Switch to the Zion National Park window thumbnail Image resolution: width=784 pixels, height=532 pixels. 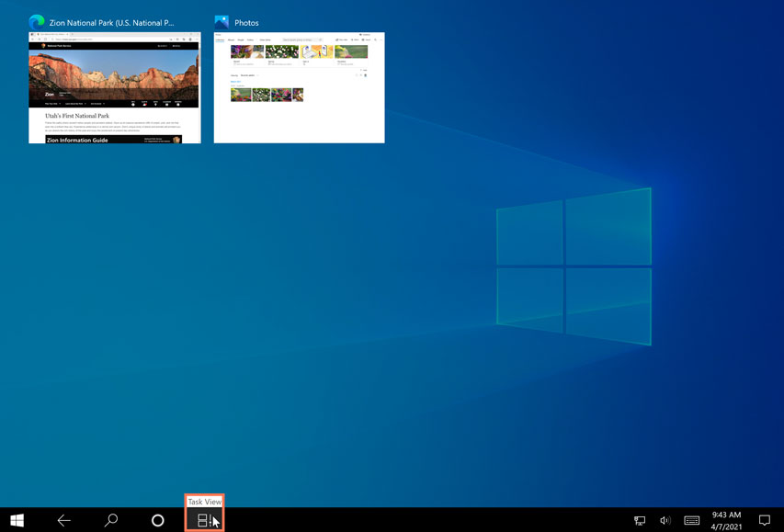pyautogui.click(x=115, y=87)
